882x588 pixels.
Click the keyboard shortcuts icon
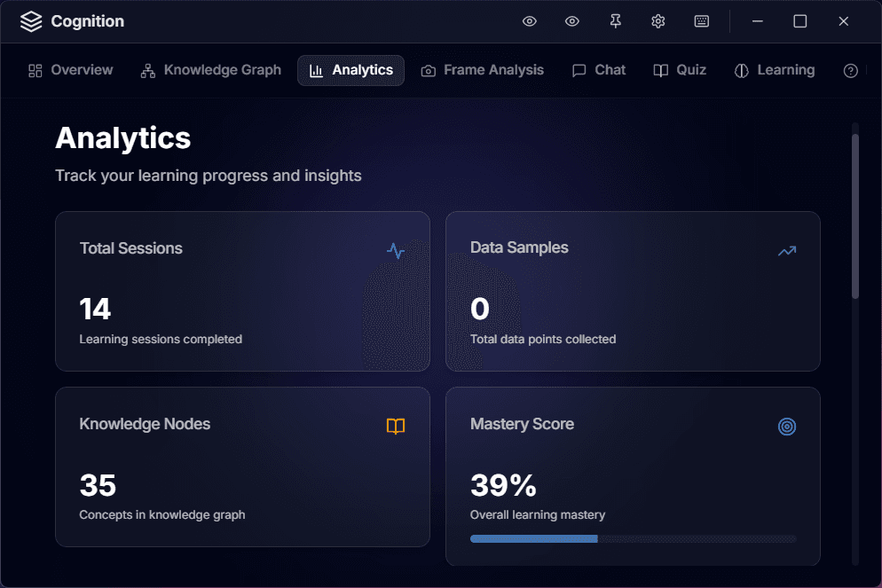[702, 21]
